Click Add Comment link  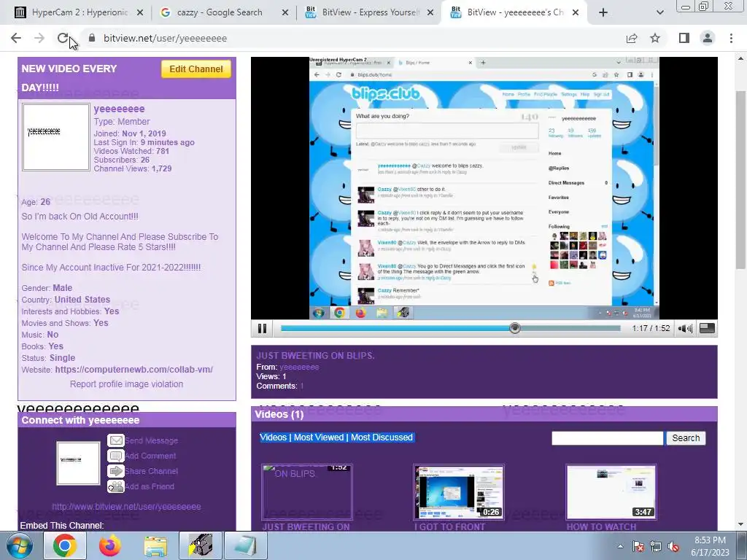coord(150,456)
